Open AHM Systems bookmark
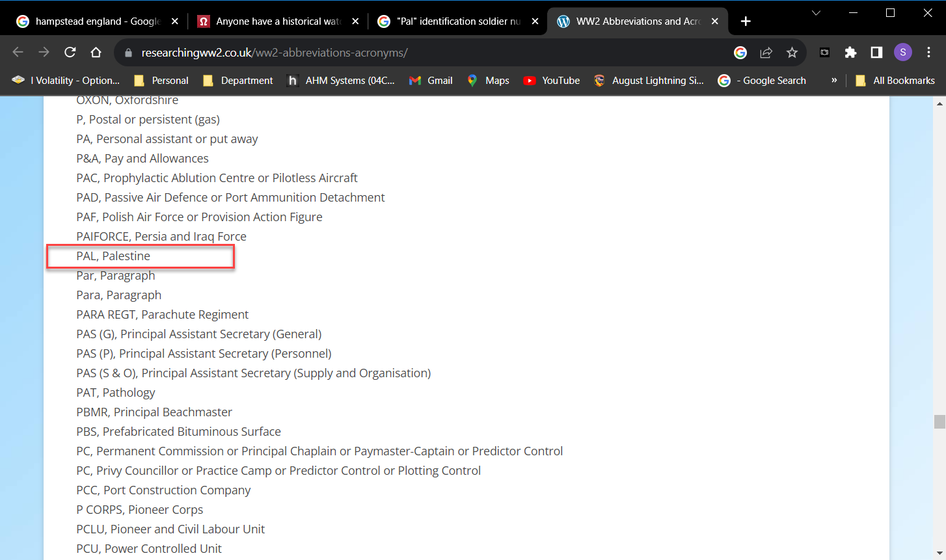946x560 pixels. (341, 81)
